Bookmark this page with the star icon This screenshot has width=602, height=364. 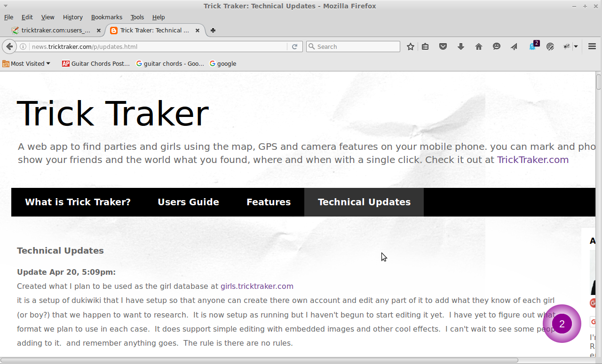[411, 46]
